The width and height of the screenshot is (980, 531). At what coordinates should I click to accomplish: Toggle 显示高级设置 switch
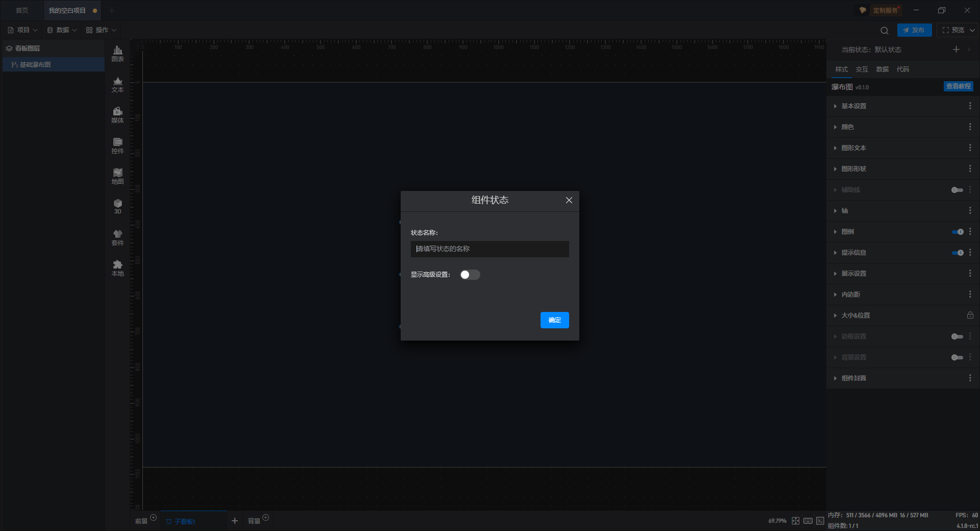click(470, 275)
